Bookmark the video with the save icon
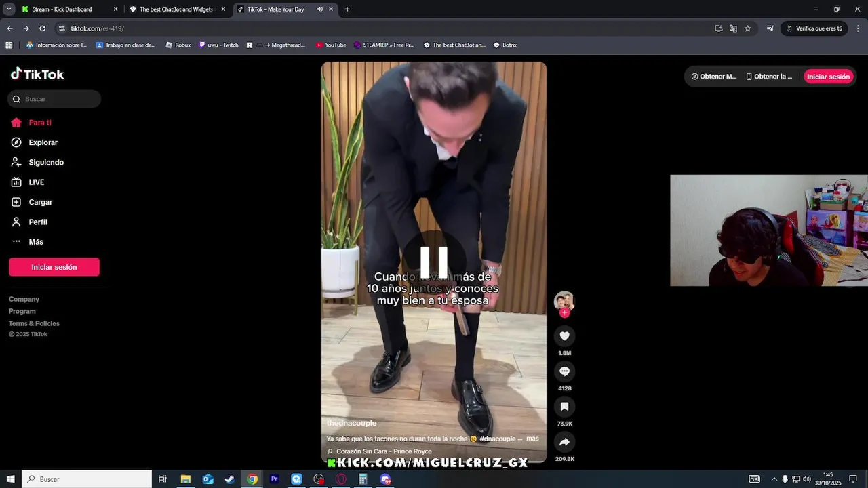 tap(564, 407)
